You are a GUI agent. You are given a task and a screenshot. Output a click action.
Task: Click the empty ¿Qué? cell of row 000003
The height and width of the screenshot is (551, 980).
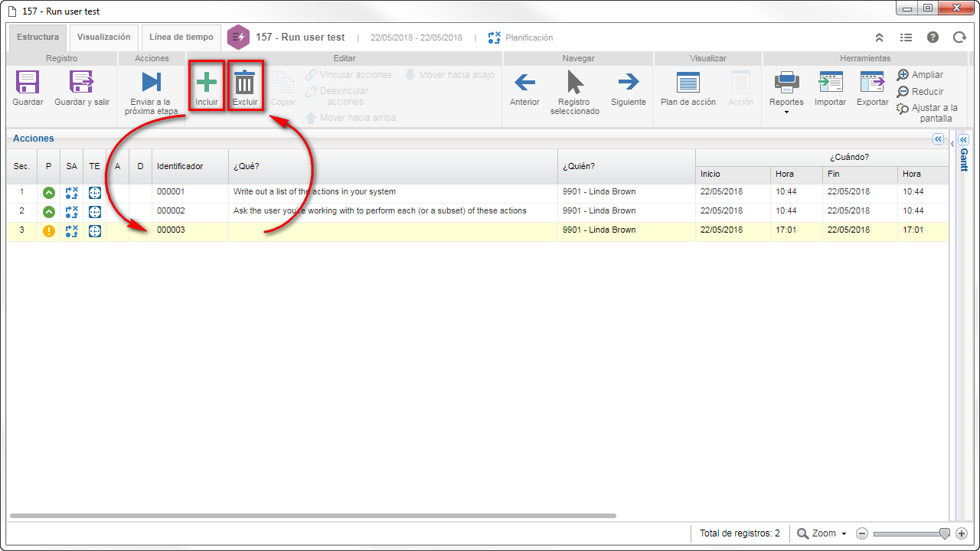pyautogui.click(x=393, y=231)
